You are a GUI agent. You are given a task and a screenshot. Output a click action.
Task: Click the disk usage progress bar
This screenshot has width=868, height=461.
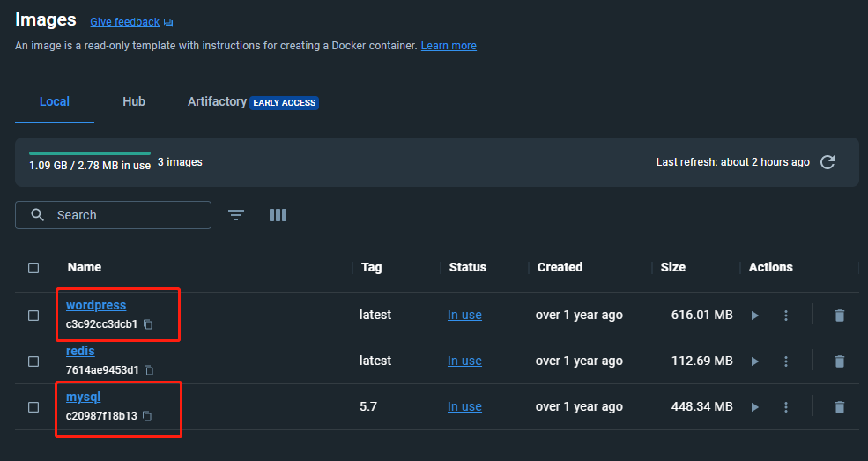click(x=90, y=153)
